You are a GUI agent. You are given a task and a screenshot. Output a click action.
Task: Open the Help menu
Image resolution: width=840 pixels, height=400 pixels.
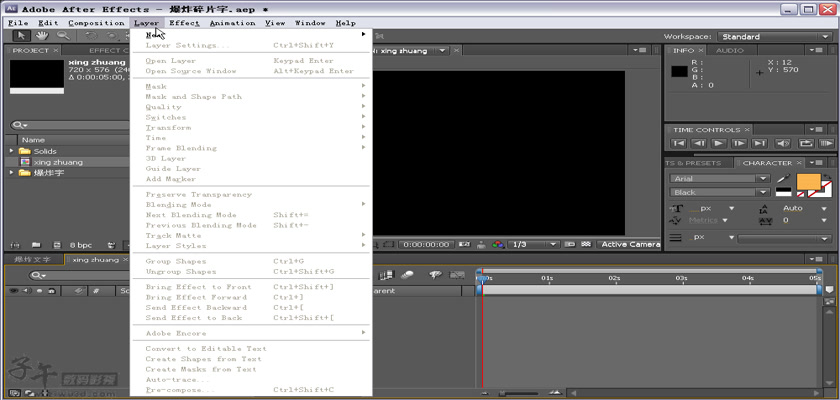(346, 23)
